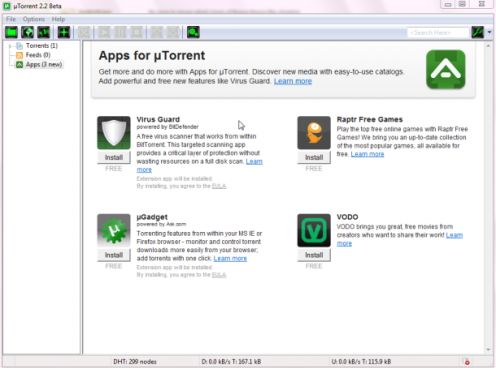Open Learn more link in Apps banner
This screenshot has height=368, width=496.
point(293,81)
